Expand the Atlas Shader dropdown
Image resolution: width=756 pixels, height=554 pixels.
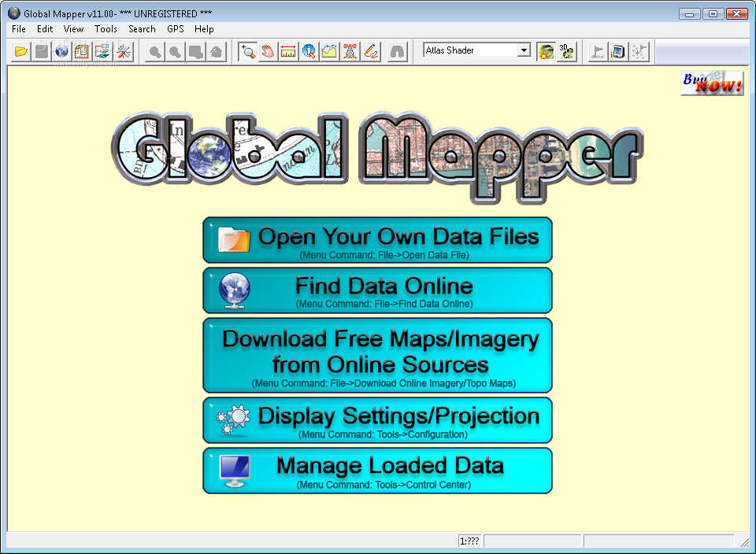pos(524,50)
